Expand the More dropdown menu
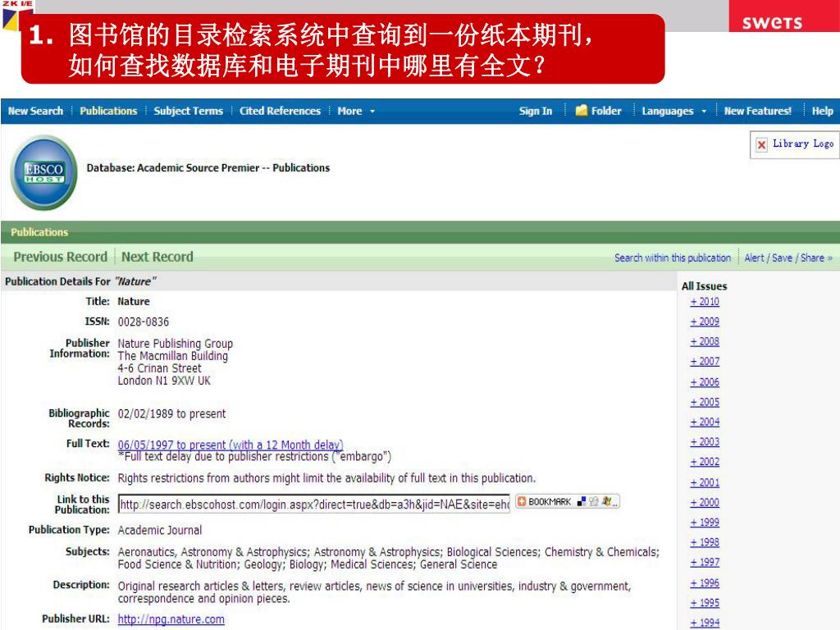The height and width of the screenshot is (630, 840). click(x=356, y=111)
